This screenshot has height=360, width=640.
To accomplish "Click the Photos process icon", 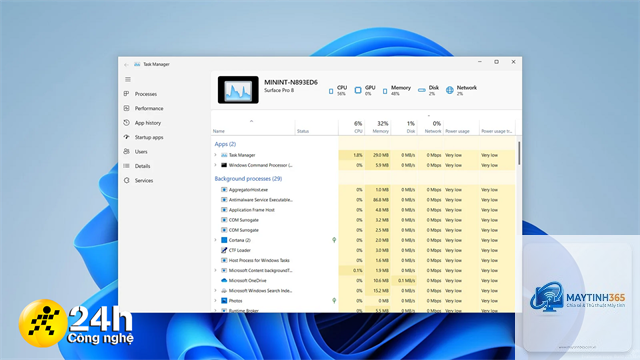I will [224, 301].
